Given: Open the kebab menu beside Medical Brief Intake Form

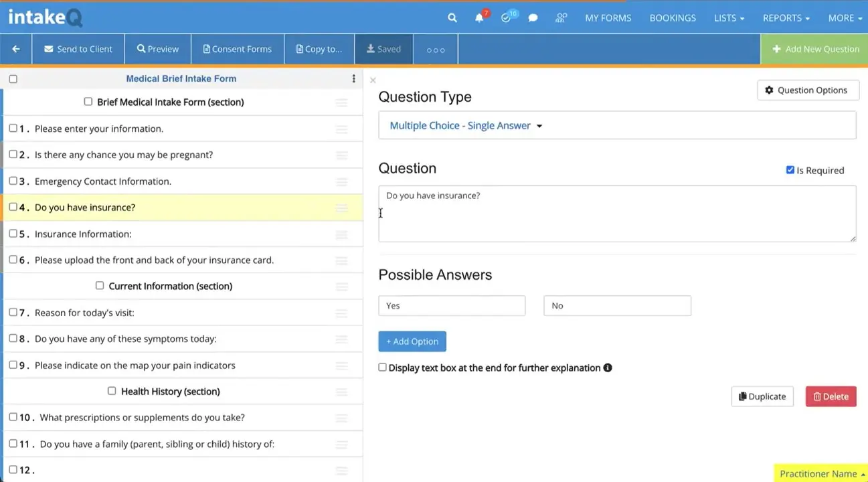Looking at the screenshot, I should (x=353, y=78).
